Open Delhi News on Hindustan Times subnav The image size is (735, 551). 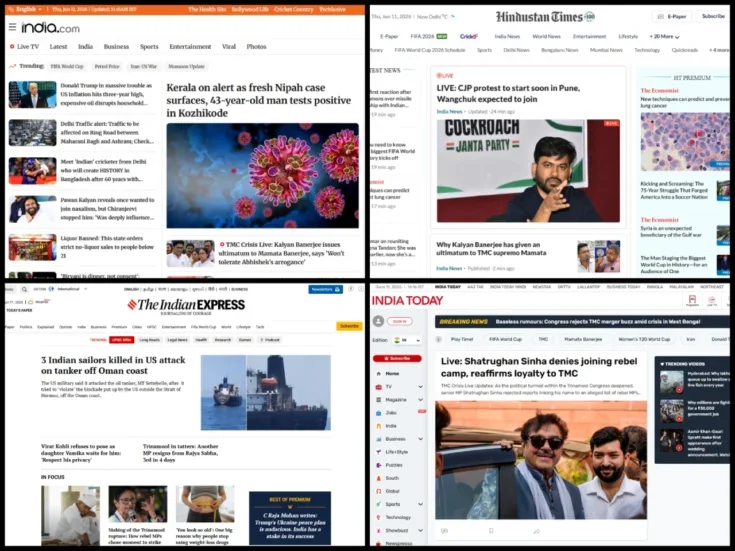[x=516, y=50]
